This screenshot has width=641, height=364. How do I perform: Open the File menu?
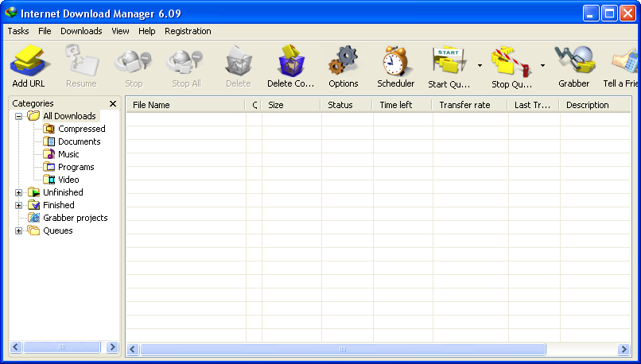click(x=45, y=31)
